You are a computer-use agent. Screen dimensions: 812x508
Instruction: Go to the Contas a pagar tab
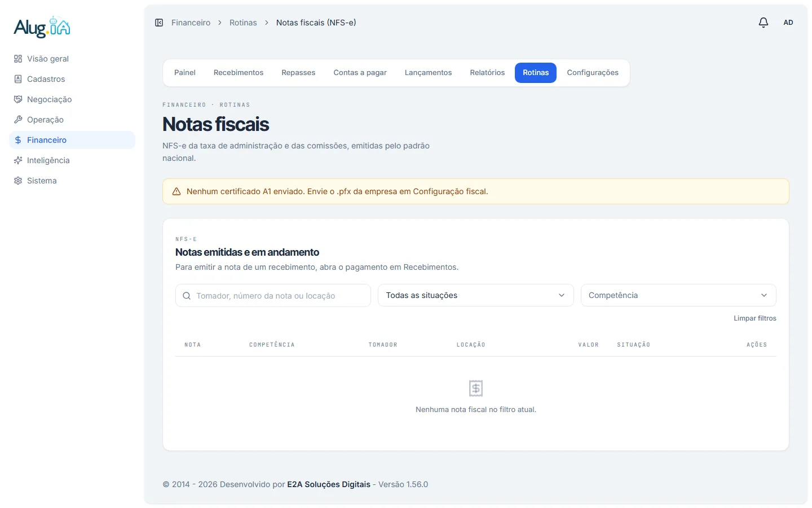click(360, 73)
